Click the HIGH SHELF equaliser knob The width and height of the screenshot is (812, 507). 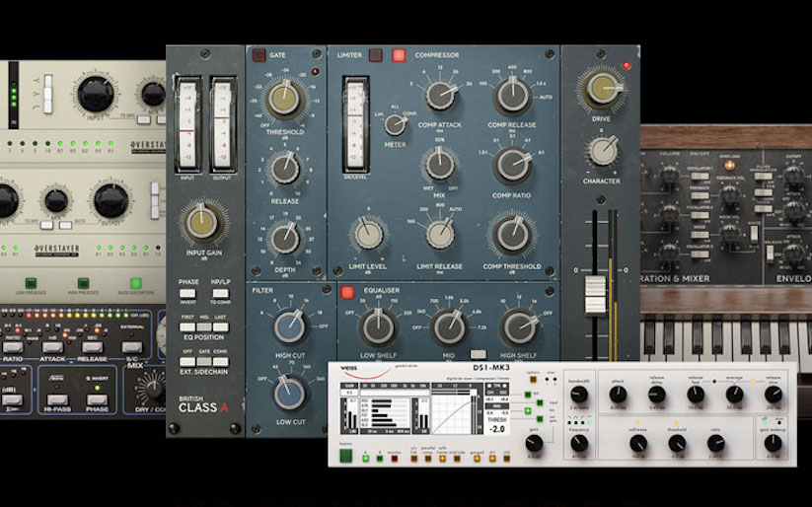click(x=518, y=327)
